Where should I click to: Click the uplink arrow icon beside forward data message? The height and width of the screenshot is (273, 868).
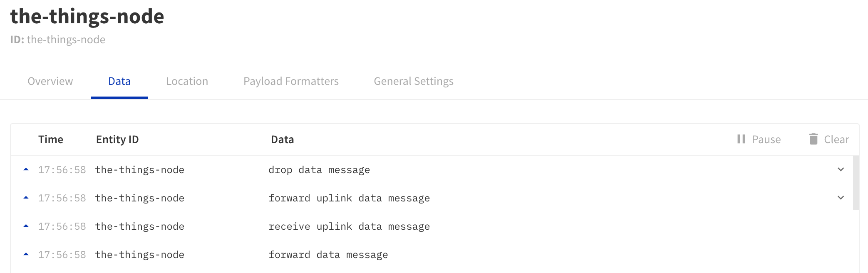(26, 254)
